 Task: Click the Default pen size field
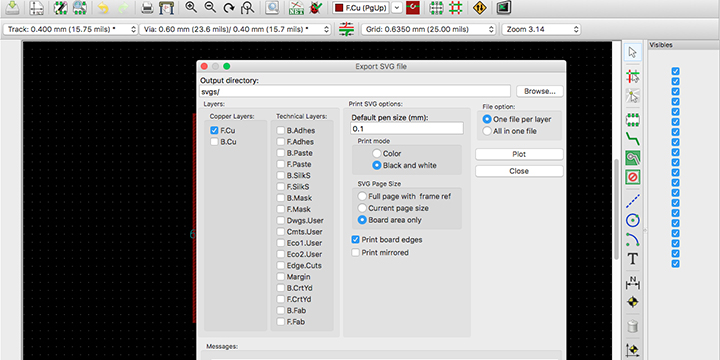tap(407, 129)
